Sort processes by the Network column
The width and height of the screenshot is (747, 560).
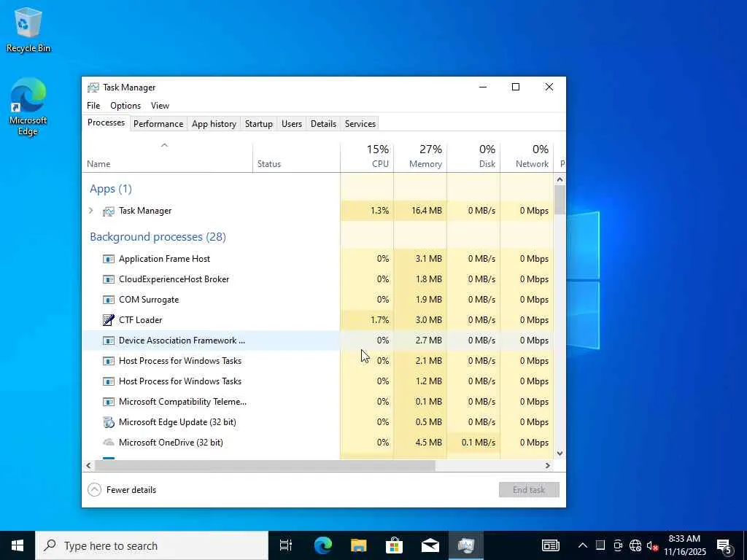tap(527, 157)
